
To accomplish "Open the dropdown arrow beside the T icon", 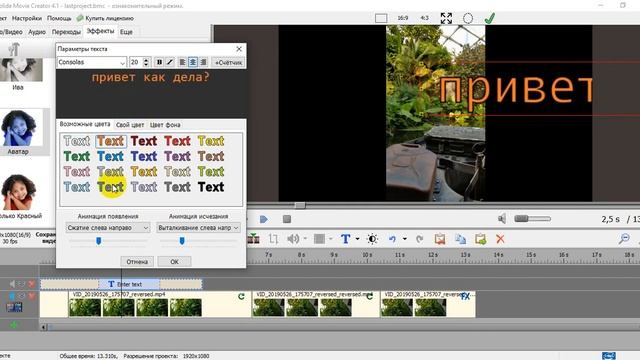I will (x=357, y=239).
